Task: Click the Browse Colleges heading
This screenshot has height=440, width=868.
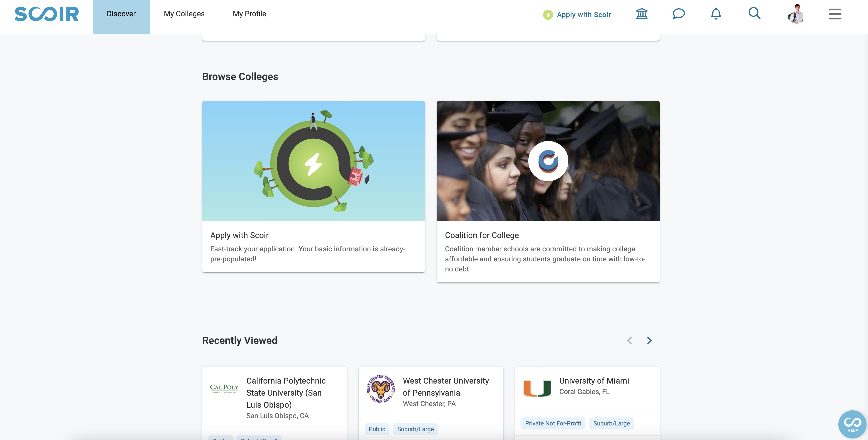Action: tap(240, 77)
